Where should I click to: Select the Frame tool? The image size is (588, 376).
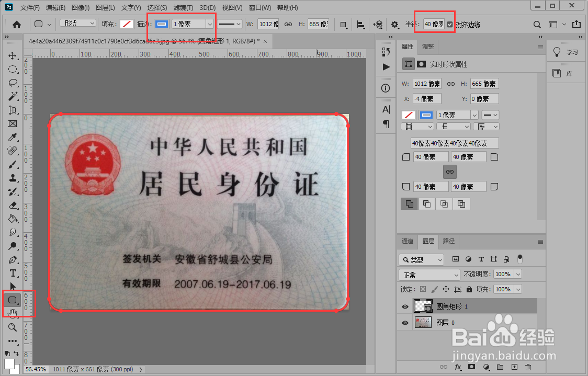13,124
